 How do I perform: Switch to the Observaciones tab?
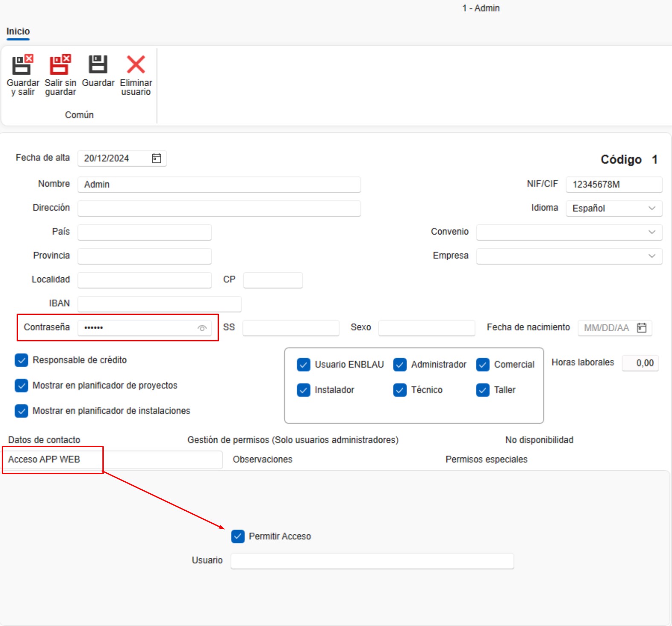[262, 460]
